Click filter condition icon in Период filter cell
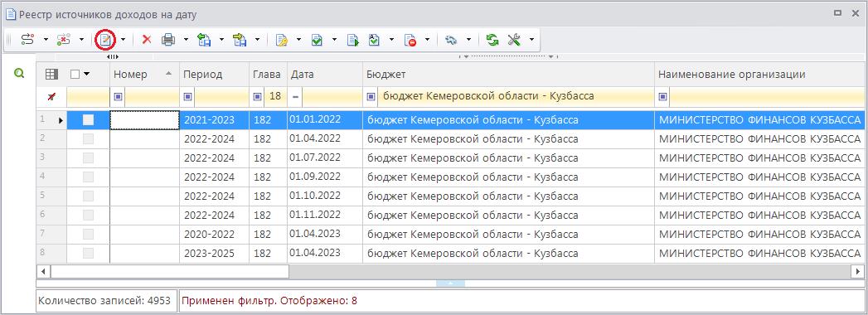 187,97
